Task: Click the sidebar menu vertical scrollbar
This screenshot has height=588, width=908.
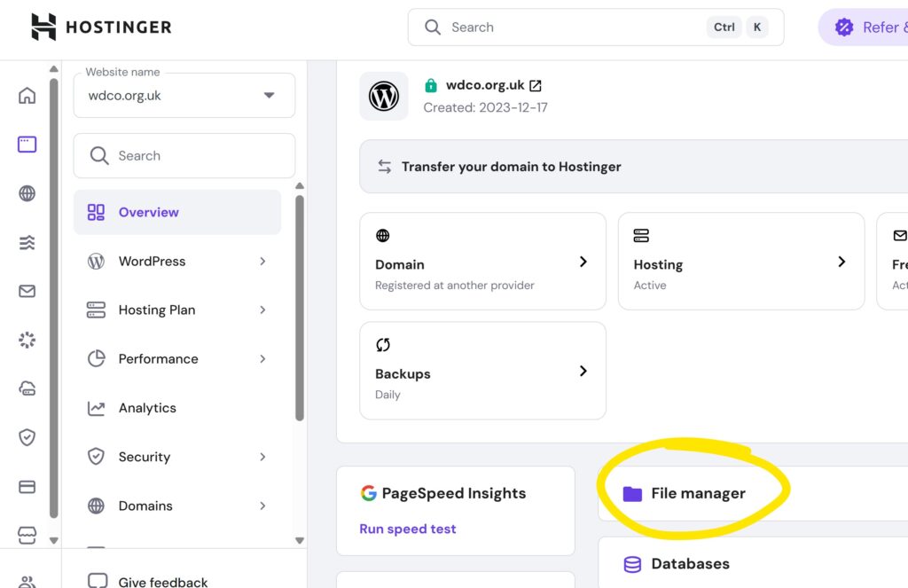Action: pos(300,310)
